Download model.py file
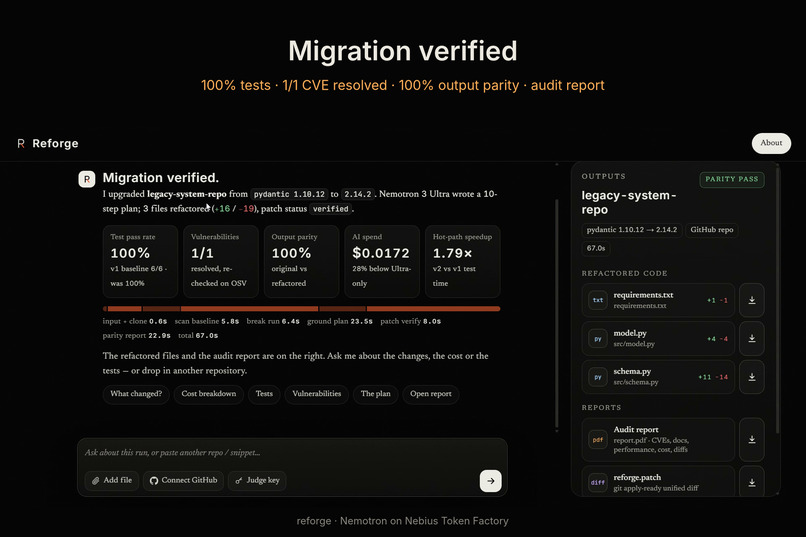The width and height of the screenshot is (806, 537). (752, 339)
